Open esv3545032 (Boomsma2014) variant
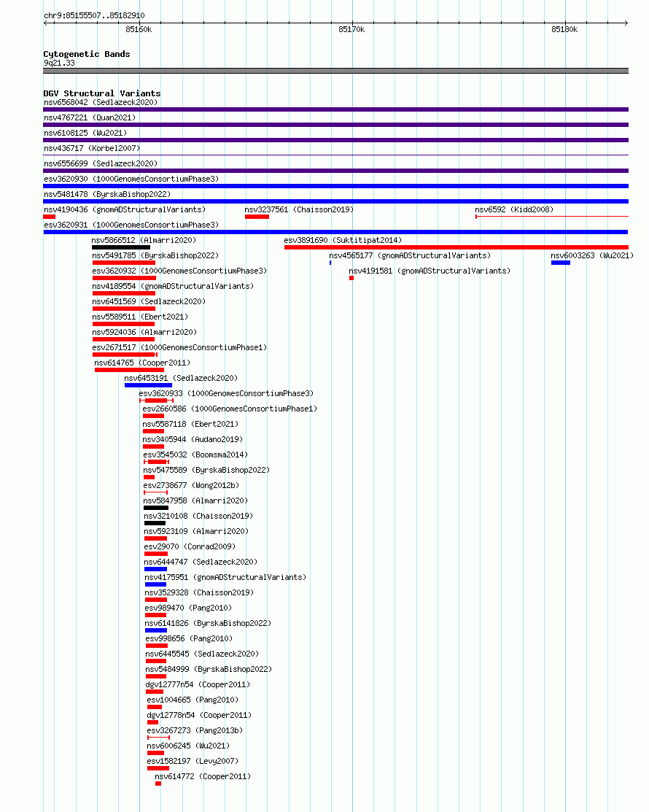The height and width of the screenshot is (812, 649). (195, 455)
